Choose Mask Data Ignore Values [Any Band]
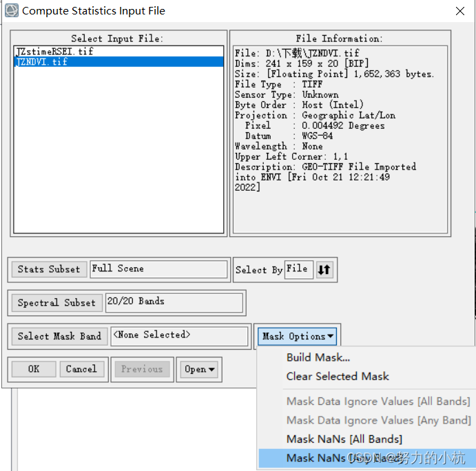Image resolution: width=476 pixels, height=471 pixels. [379, 420]
